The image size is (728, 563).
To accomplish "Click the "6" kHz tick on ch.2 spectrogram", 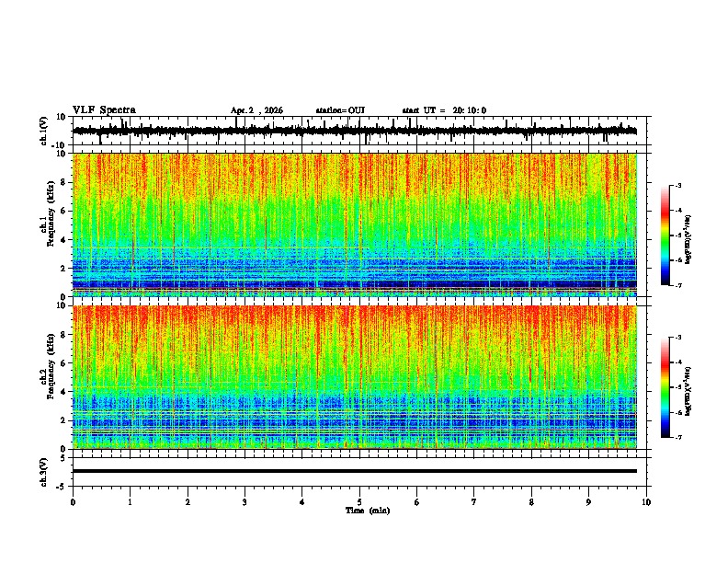I will coord(64,363).
